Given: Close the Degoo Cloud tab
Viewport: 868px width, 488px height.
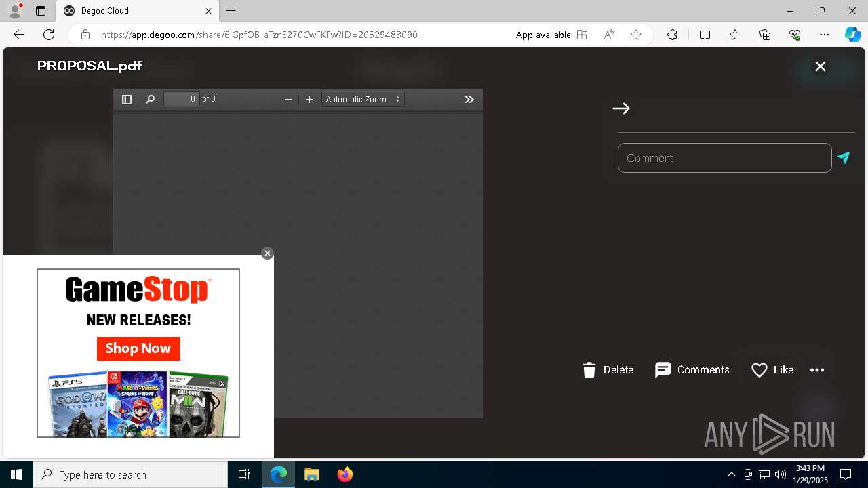Looking at the screenshot, I should coord(208,11).
